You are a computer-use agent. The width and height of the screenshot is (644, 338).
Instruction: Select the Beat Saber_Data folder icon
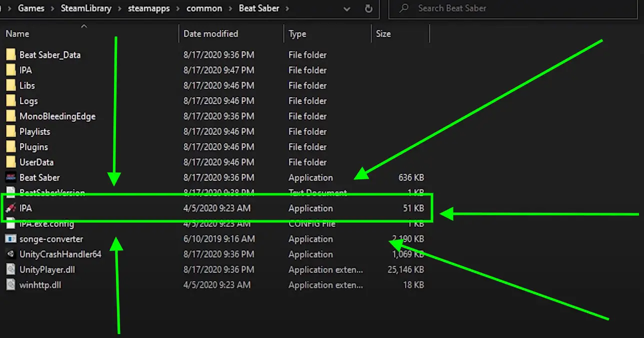click(10, 55)
